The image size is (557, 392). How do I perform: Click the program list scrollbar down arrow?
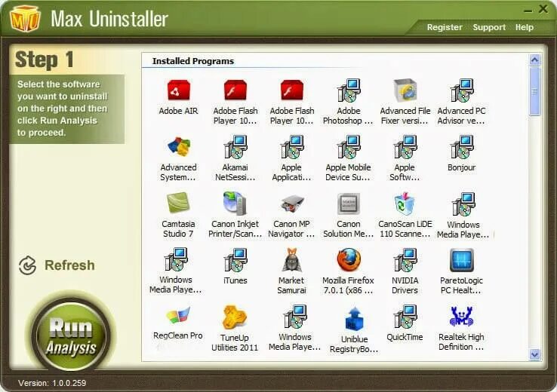pos(534,354)
